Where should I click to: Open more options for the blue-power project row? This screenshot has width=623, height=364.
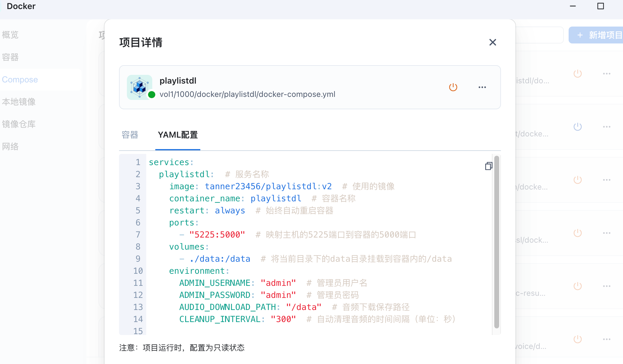(x=606, y=127)
